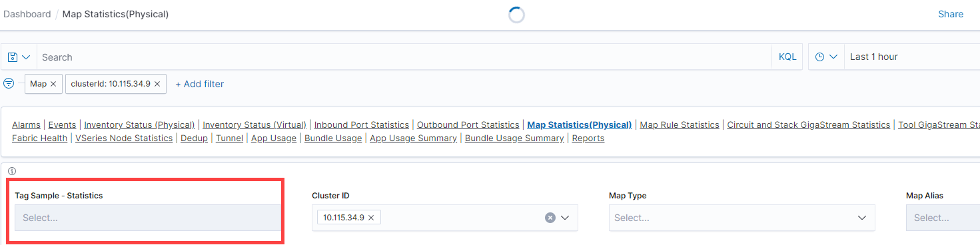Click the filter options circle icon
Screen dimensions: 980x245
[x=9, y=84]
